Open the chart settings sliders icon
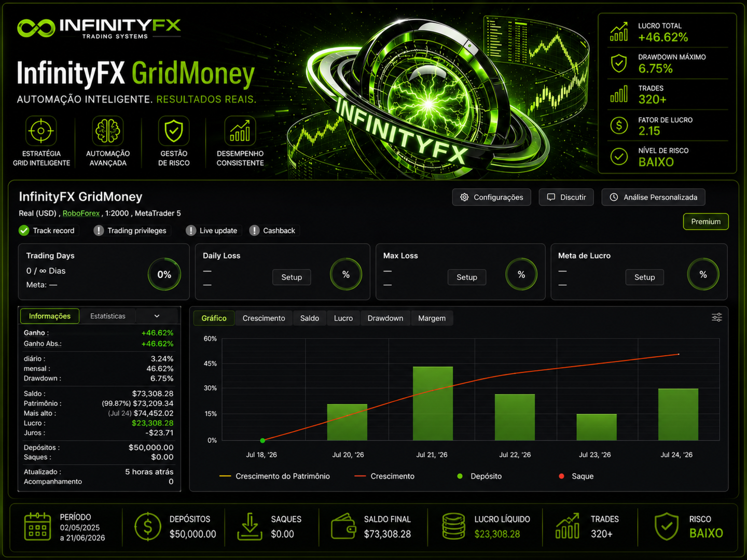The width and height of the screenshot is (747, 560). pyautogui.click(x=716, y=317)
